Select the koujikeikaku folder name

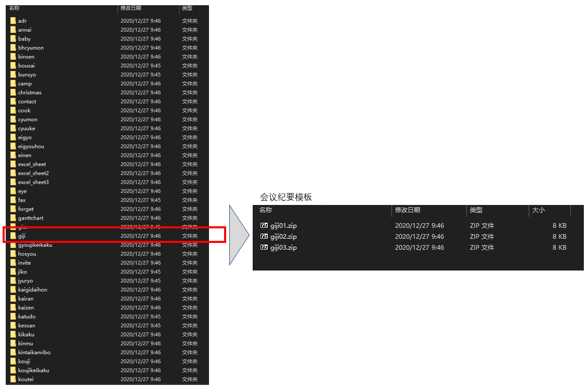pyautogui.click(x=34, y=370)
